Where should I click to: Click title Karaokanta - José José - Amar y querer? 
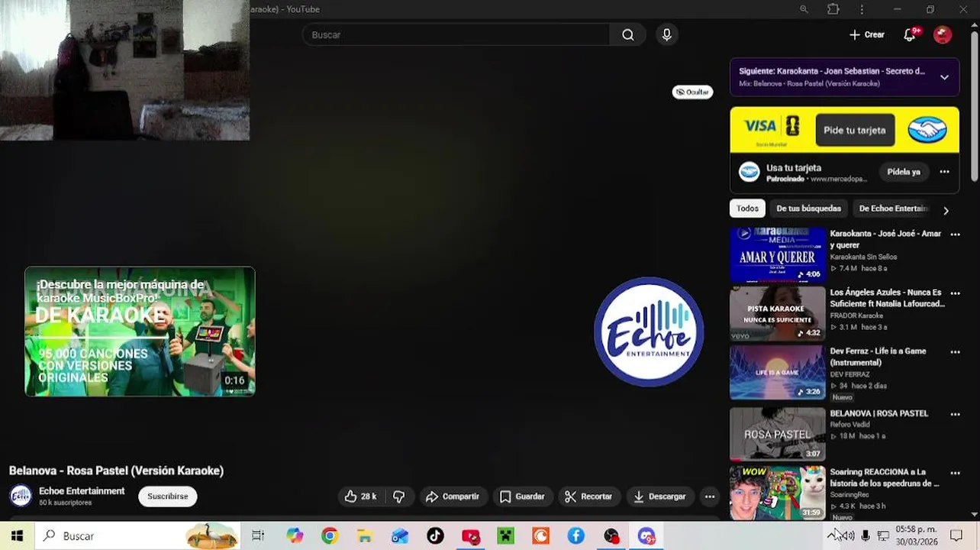point(885,239)
